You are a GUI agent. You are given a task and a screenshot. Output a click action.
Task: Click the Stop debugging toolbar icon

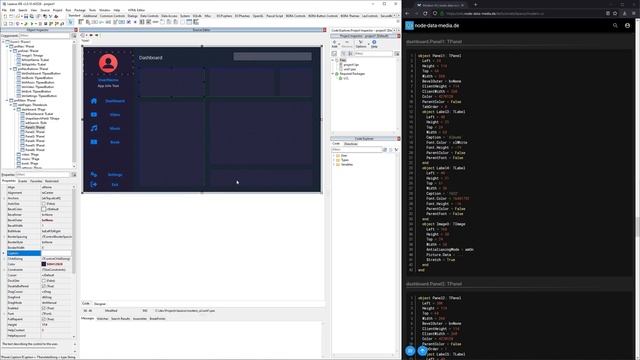(45, 24)
